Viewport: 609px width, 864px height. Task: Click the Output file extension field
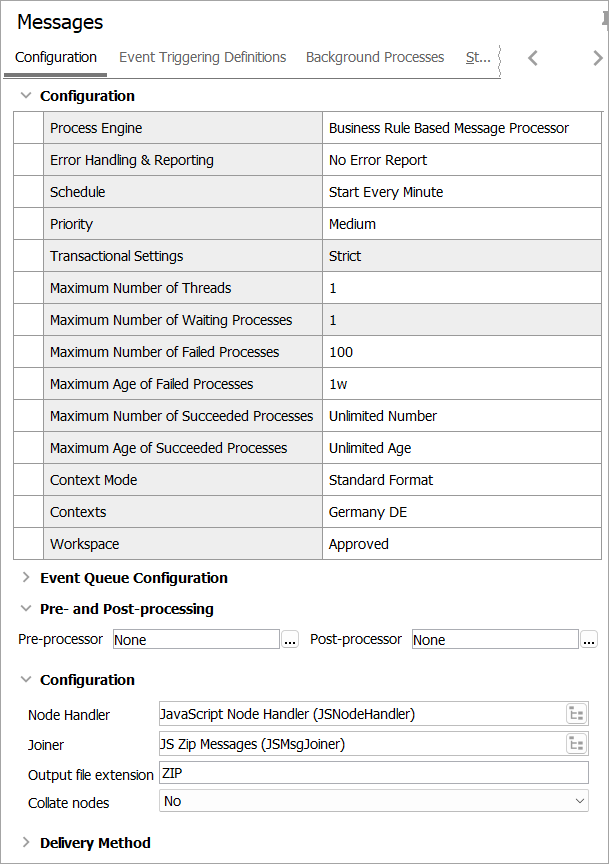tap(373, 773)
